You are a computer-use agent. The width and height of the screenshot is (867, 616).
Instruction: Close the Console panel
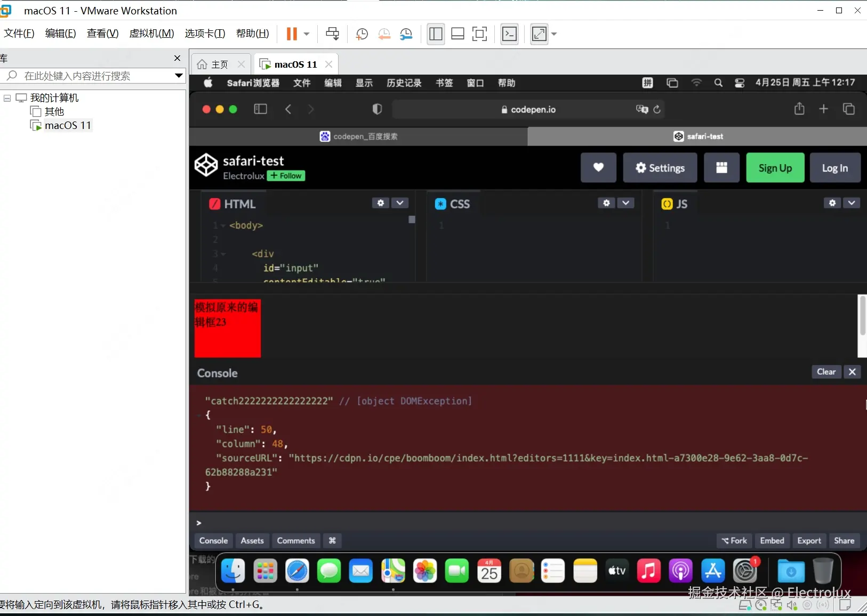coord(852,372)
